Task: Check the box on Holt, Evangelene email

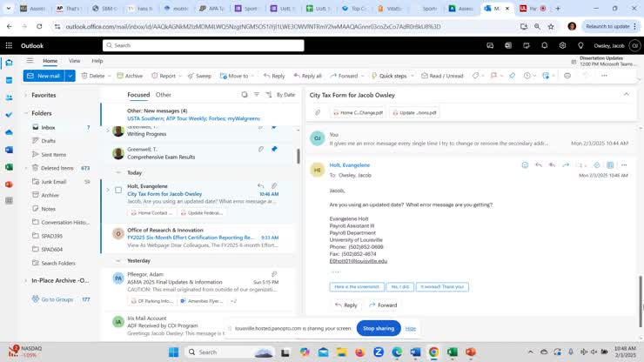Action: point(118,189)
